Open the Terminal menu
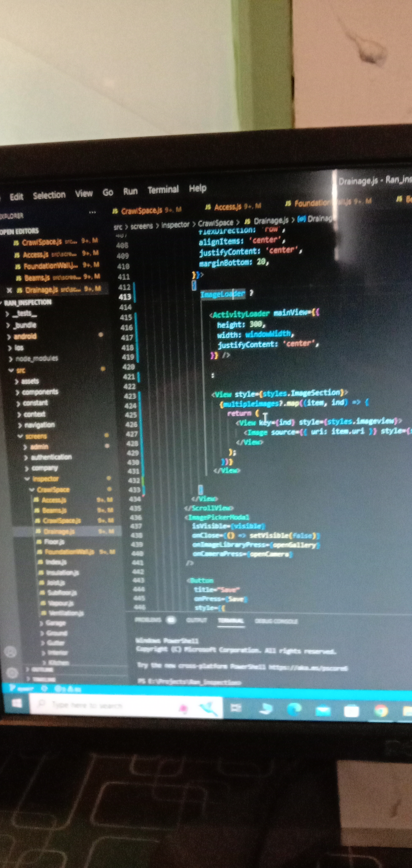The height and width of the screenshot is (868, 412). [163, 190]
